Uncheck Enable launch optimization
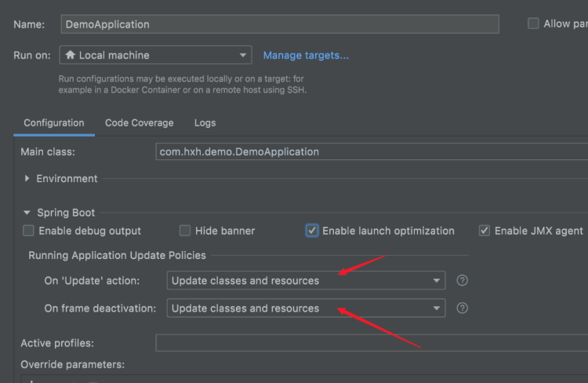This screenshot has height=383, width=588. pos(312,231)
